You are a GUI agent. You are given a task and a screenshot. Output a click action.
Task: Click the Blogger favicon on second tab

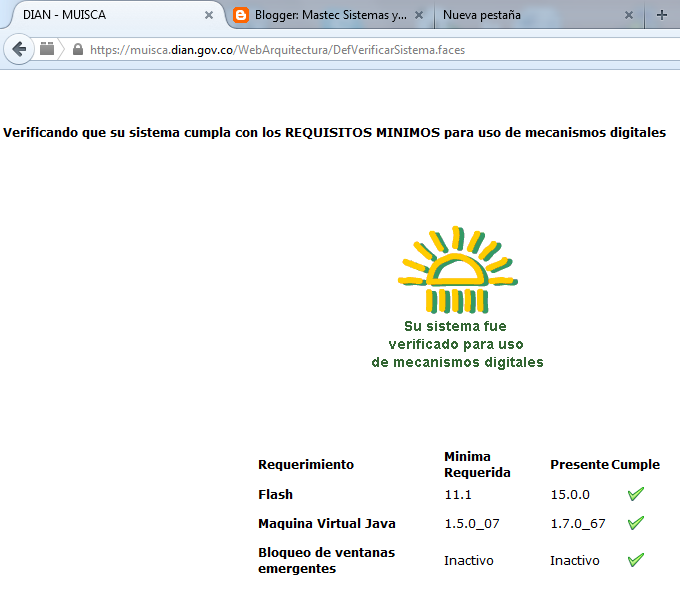tap(241, 15)
